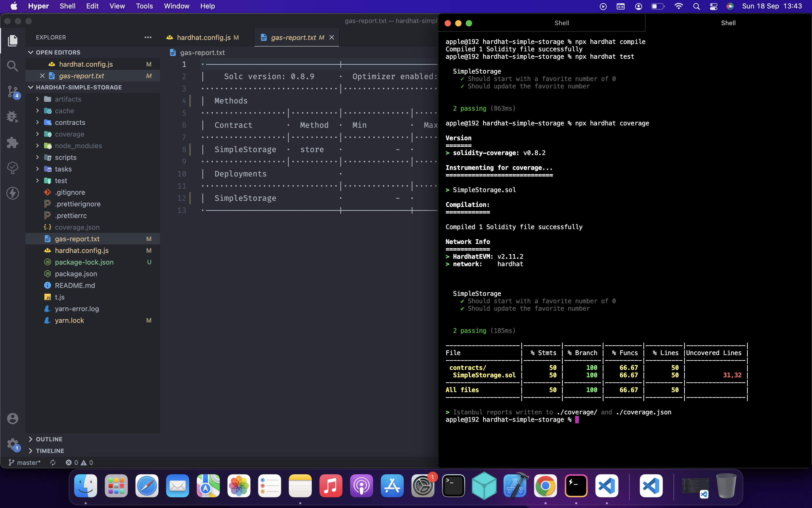Launch Safari from the Dock
The width and height of the screenshot is (812, 508).
147,486
